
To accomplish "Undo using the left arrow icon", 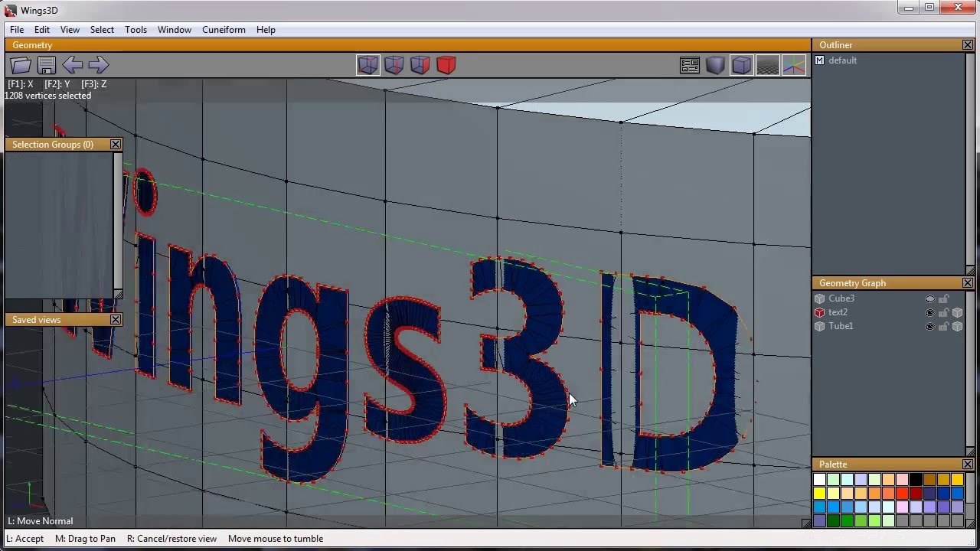I will coord(72,65).
